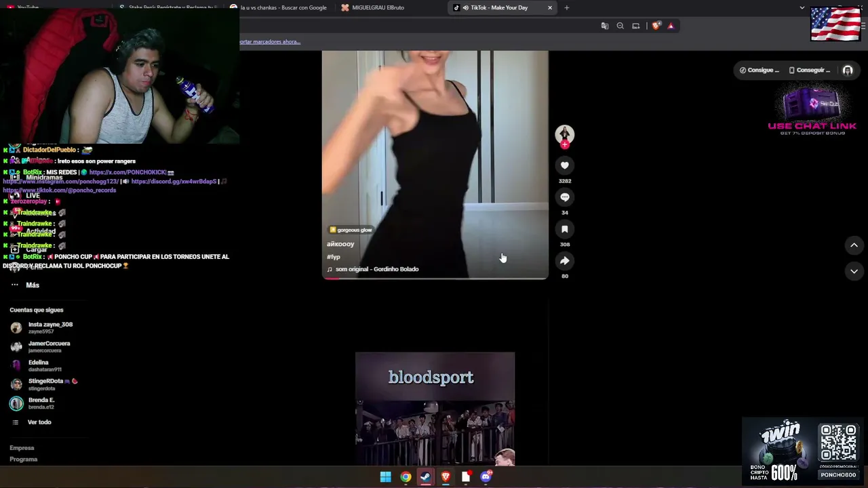
Task: Click the gorgeous glow effect tag
Action: pyautogui.click(x=351, y=230)
